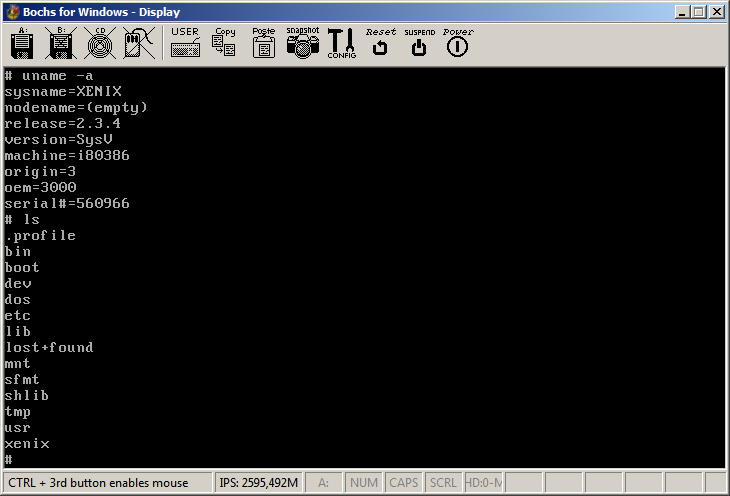Close the Bochs Display window

click(x=716, y=12)
